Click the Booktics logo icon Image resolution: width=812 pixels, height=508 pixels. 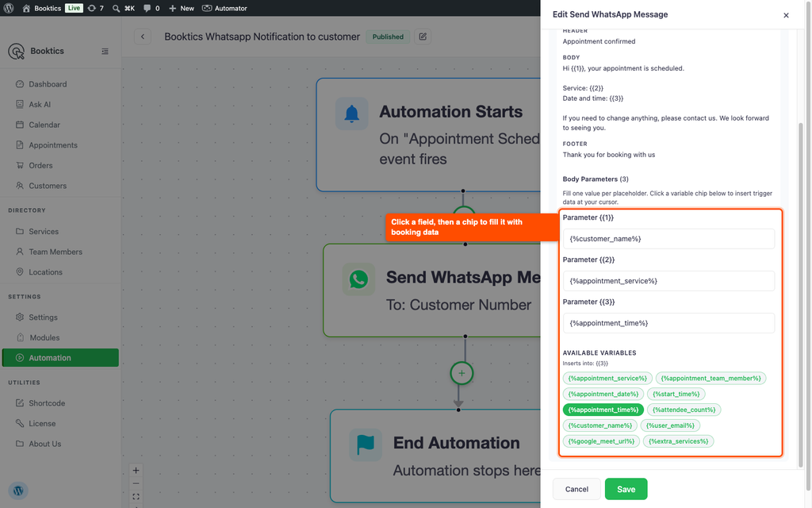pos(16,52)
